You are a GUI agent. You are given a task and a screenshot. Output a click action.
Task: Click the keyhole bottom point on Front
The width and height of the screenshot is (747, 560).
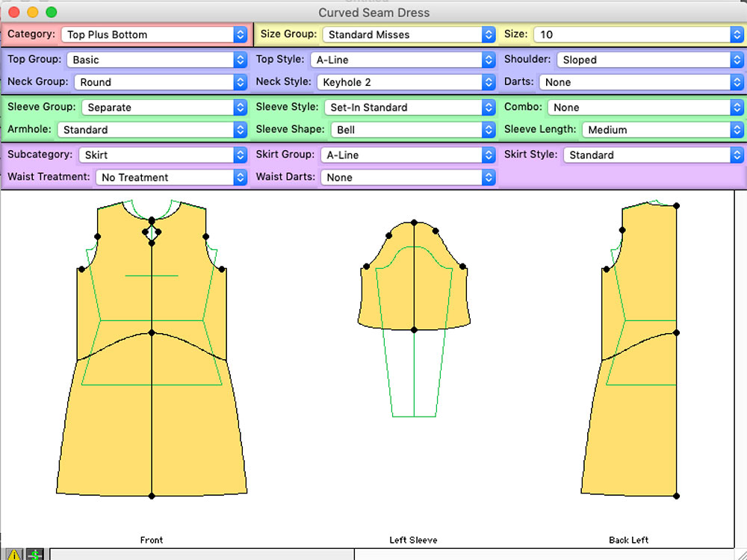pyautogui.click(x=152, y=243)
